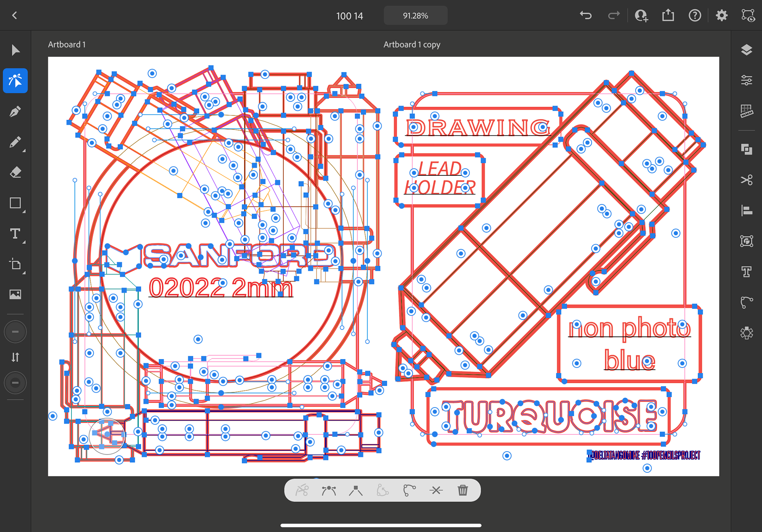Open the Object transform panel
This screenshot has height=532, width=762.
[747, 241]
